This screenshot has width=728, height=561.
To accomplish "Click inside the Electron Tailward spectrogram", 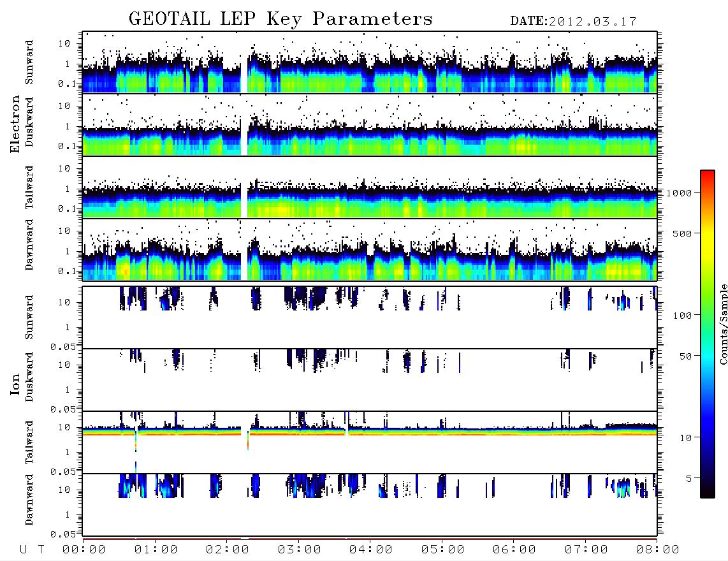I will [x=370, y=187].
